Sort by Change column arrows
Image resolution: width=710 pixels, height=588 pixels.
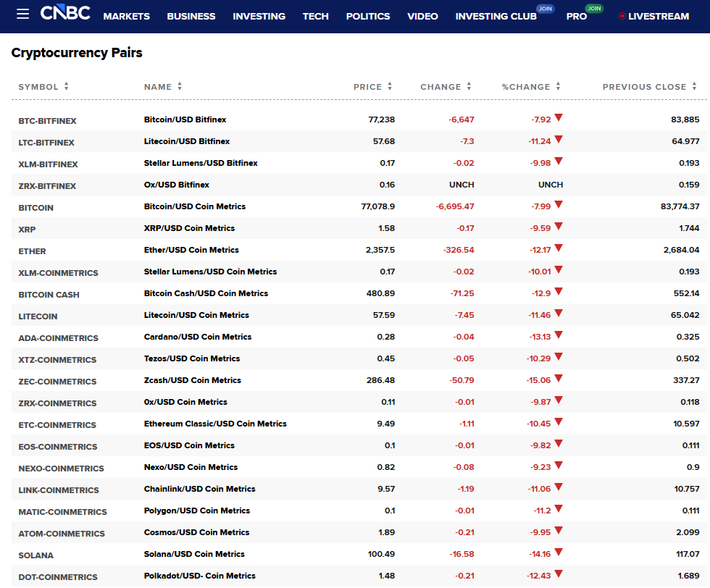click(x=469, y=87)
